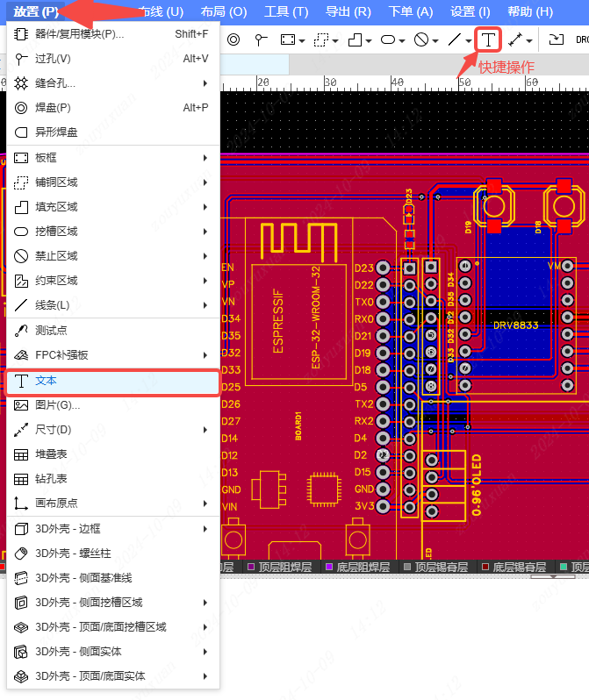Expand 3D外壳 - 顶面/底面挖槽区域 submenu

tap(113, 627)
